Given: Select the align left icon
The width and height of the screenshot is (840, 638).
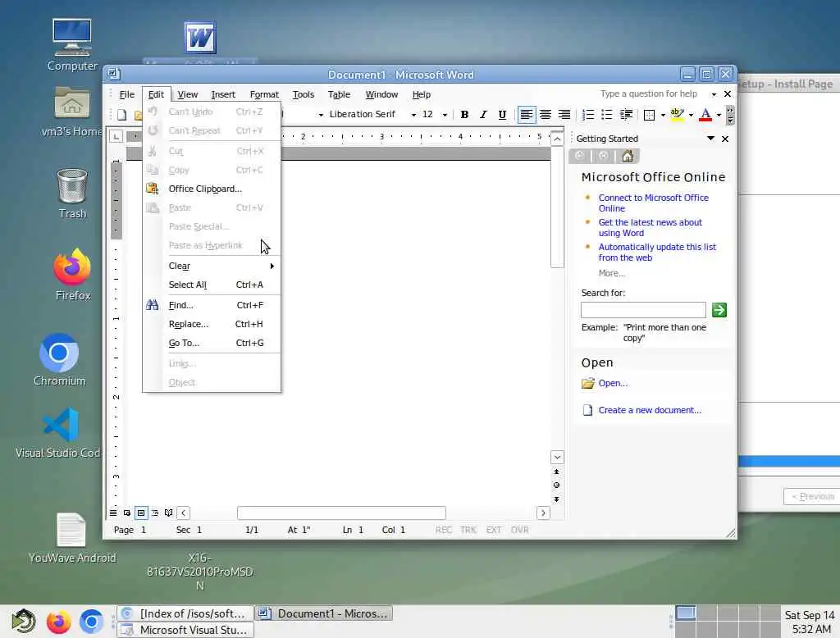Looking at the screenshot, I should (x=527, y=115).
